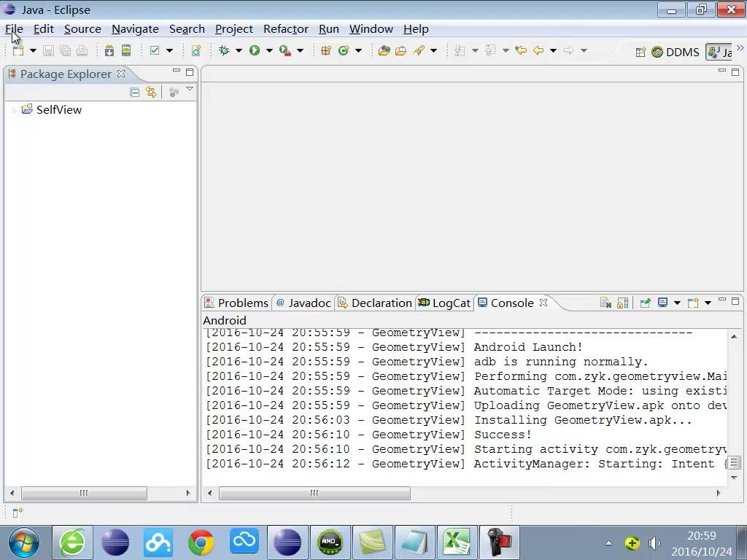Click the New Java Class icon

point(344,50)
